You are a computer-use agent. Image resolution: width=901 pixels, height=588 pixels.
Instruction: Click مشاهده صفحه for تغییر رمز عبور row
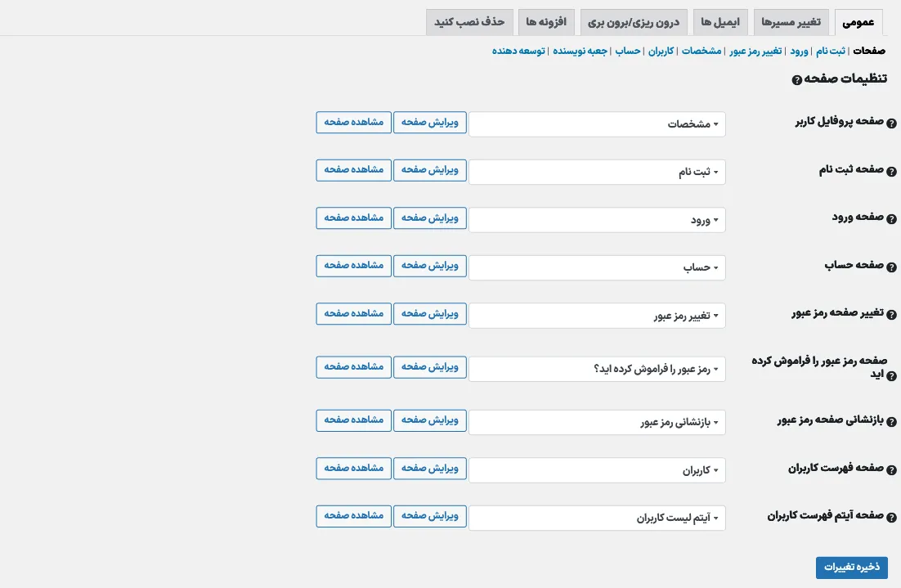tap(353, 314)
